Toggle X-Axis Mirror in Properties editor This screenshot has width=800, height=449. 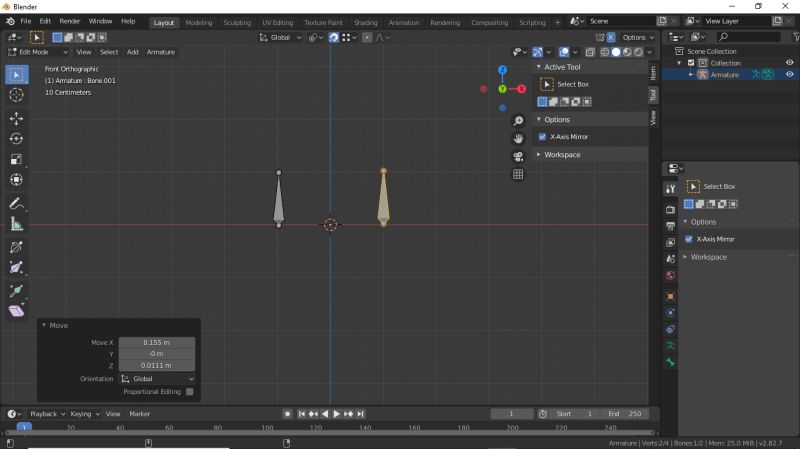pyautogui.click(x=689, y=239)
